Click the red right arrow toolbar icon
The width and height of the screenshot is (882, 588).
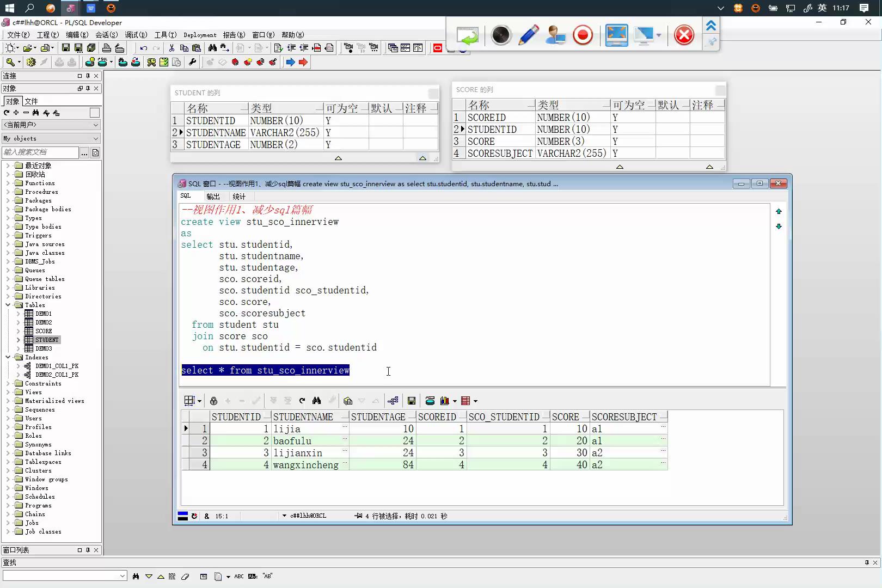point(303,62)
